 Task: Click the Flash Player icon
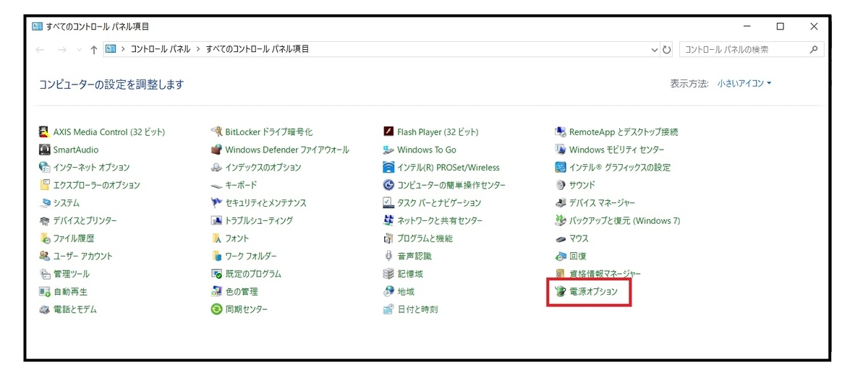(x=388, y=132)
